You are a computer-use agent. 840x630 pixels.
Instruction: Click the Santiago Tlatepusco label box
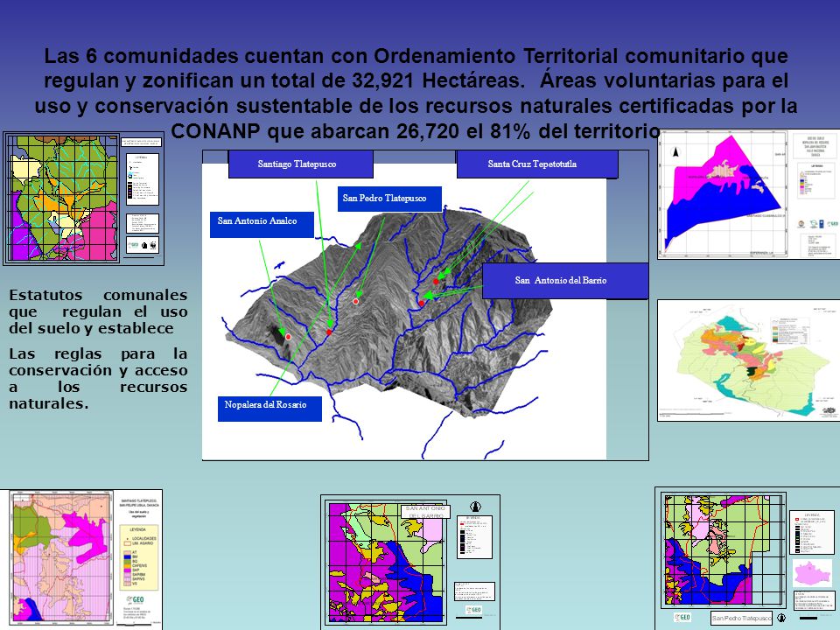300,164
